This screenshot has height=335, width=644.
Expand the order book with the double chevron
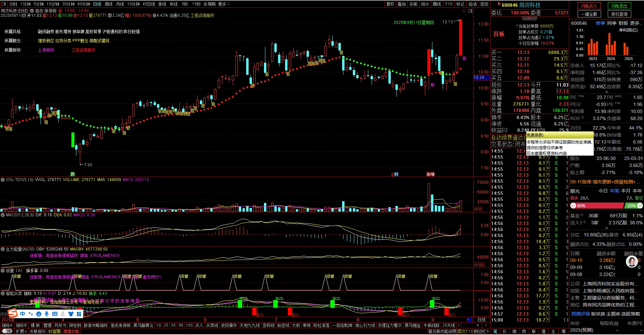[x=530, y=18]
